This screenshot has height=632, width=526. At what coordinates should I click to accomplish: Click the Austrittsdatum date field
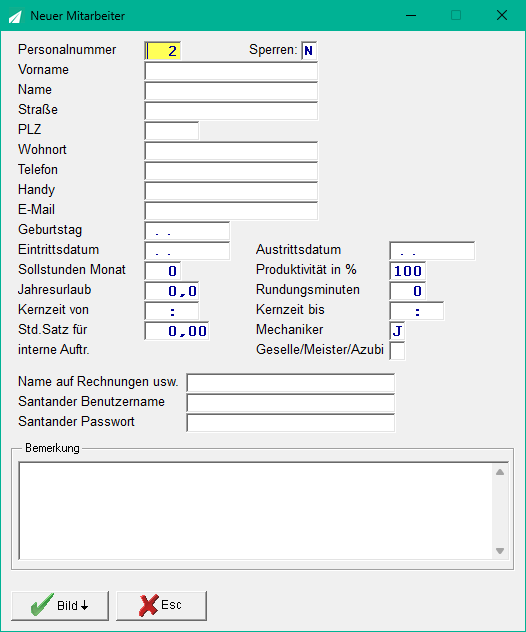(x=432, y=251)
